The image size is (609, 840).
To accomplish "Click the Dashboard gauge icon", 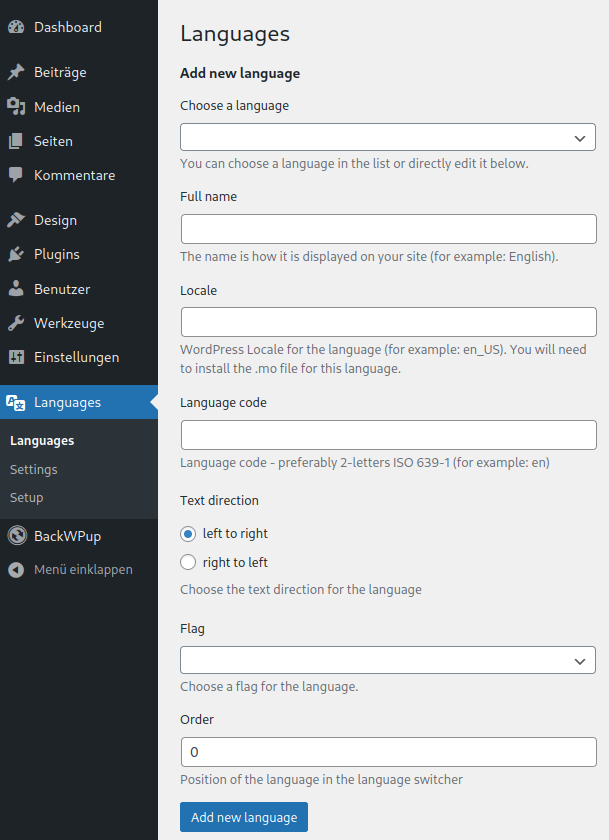I will (16, 27).
